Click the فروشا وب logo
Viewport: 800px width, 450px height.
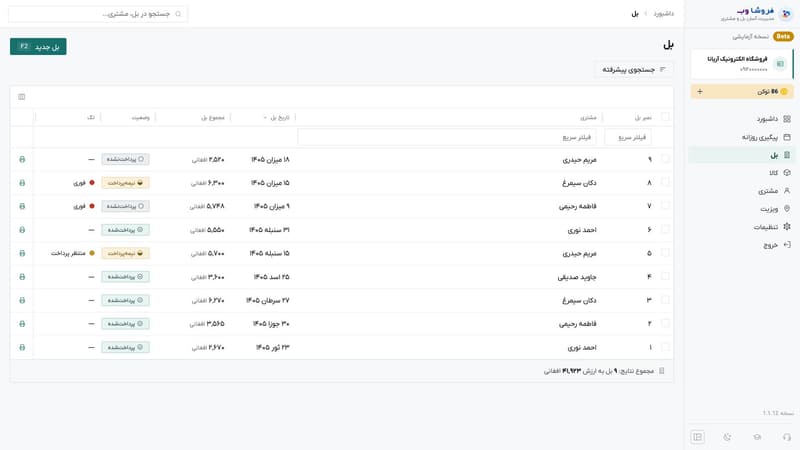757,14
